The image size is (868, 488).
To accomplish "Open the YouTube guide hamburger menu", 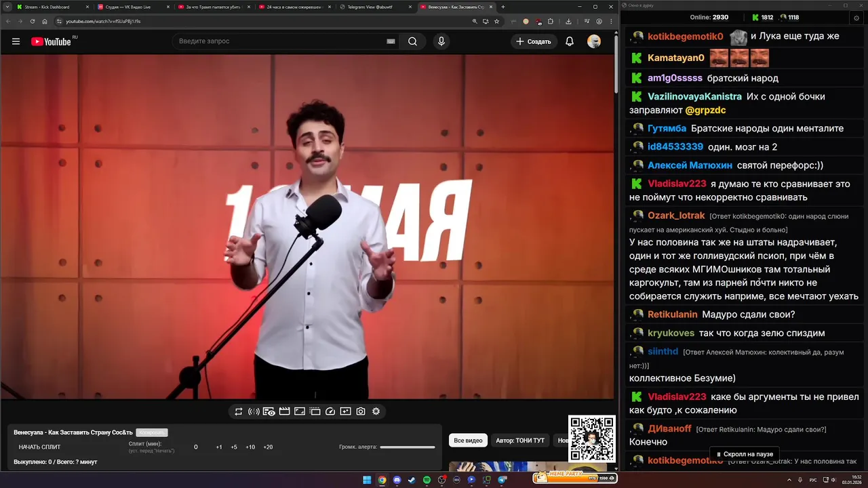I will (x=16, y=41).
